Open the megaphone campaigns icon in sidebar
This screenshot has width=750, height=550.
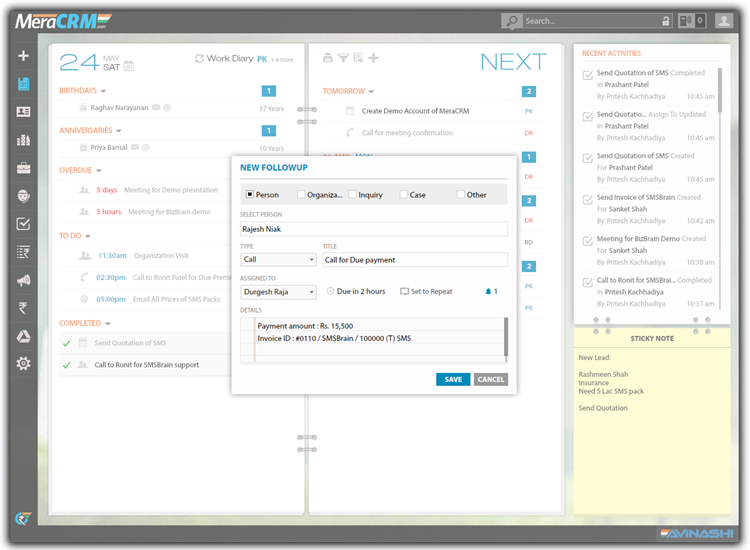(x=23, y=280)
